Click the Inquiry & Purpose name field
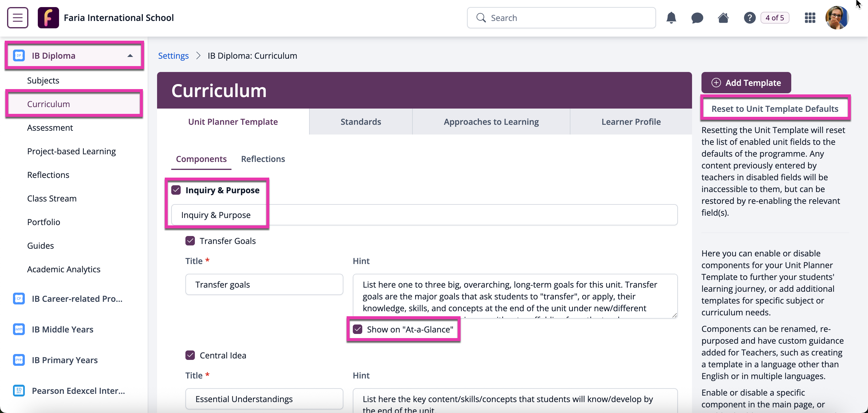868x413 pixels. 424,215
